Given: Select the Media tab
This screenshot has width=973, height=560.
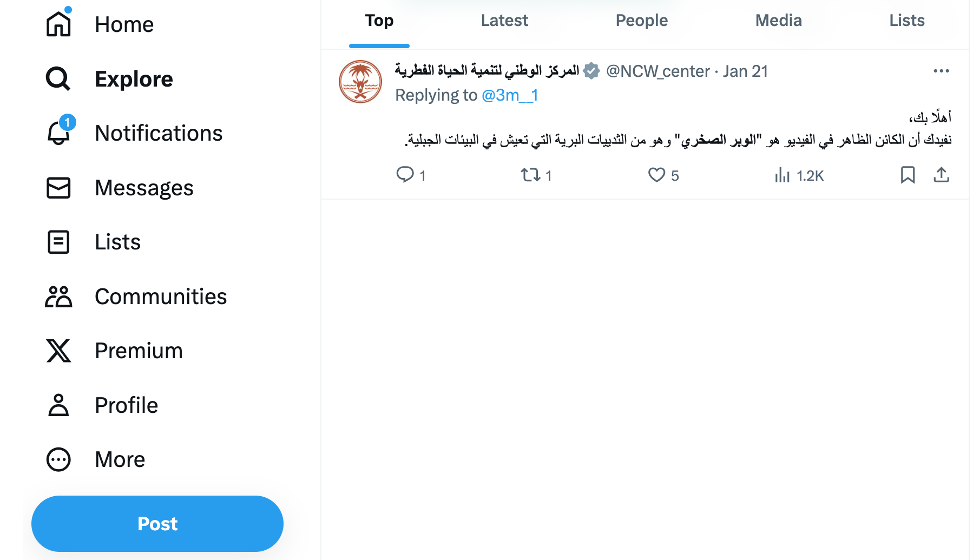Looking at the screenshot, I should point(778,21).
